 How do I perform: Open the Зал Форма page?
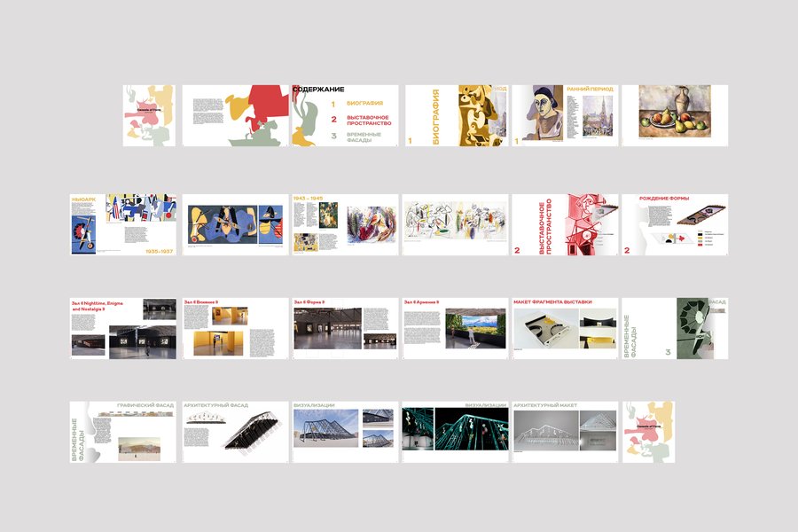coord(345,328)
